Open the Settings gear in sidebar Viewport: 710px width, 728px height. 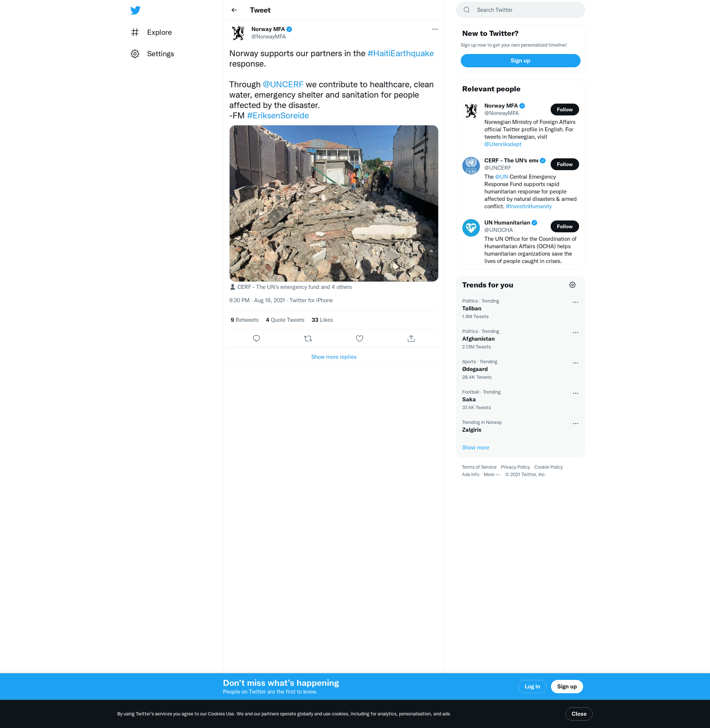click(135, 54)
